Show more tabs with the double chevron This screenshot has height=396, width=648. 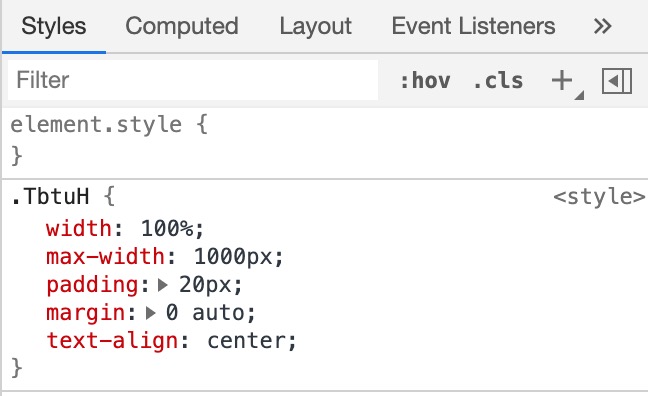point(602,26)
